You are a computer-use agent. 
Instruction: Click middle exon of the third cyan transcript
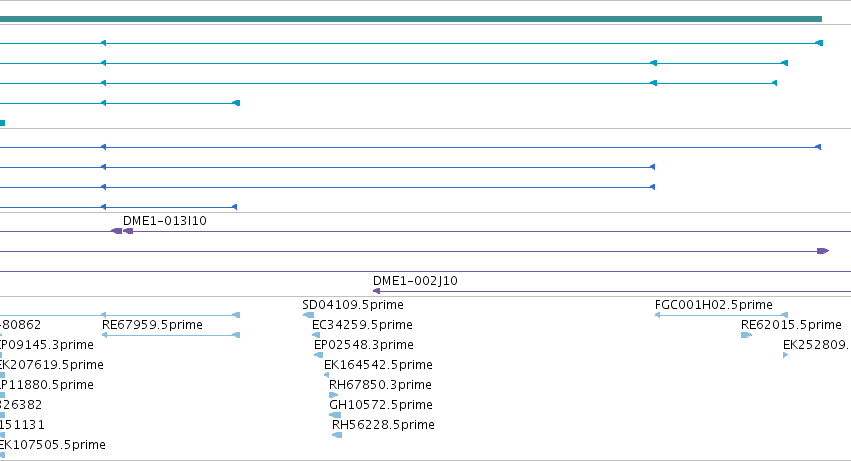point(653,83)
